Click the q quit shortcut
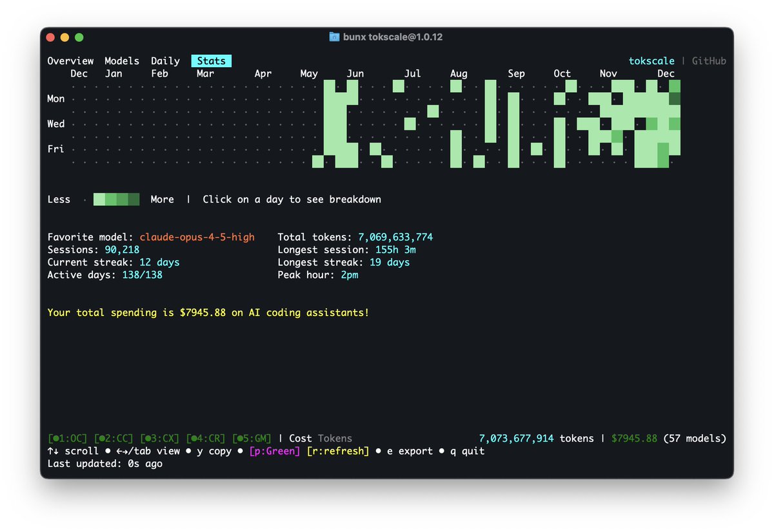The height and width of the screenshot is (532, 774). [x=467, y=451]
